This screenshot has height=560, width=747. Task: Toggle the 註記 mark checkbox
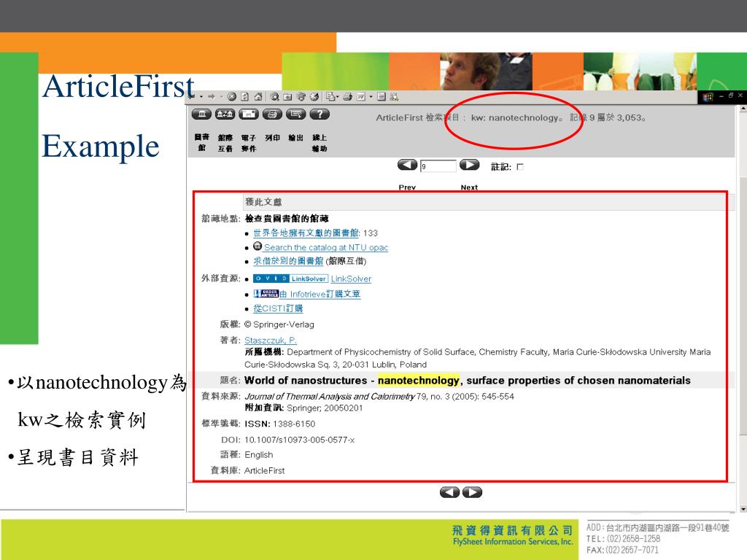pyautogui.click(x=519, y=167)
